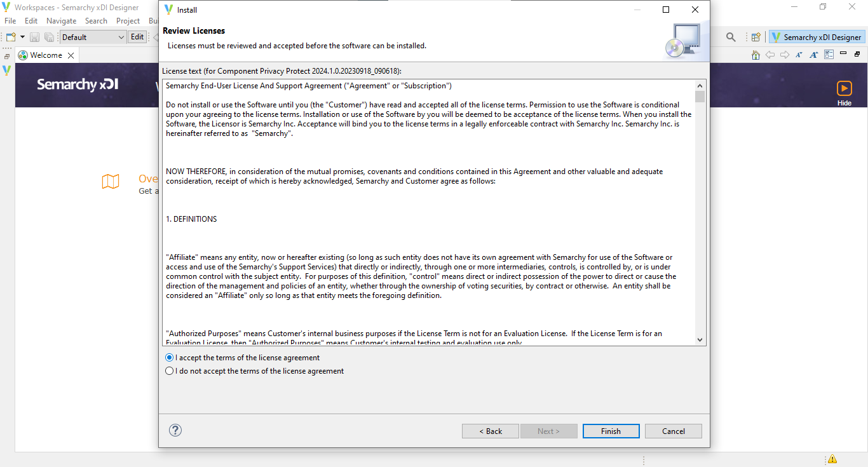Click the Welcome page Home icon
Screen dimensions: 868x467
pos(756,55)
